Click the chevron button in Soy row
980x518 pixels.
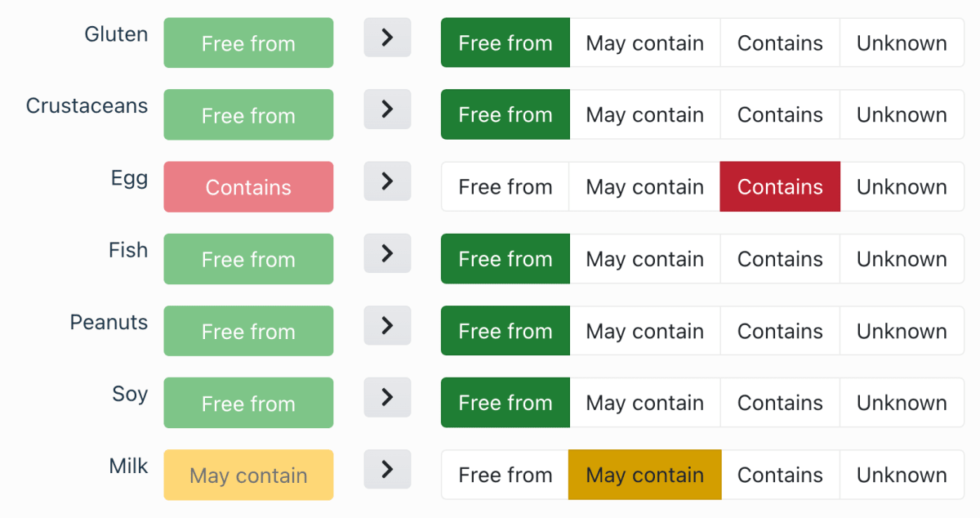pos(387,397)
